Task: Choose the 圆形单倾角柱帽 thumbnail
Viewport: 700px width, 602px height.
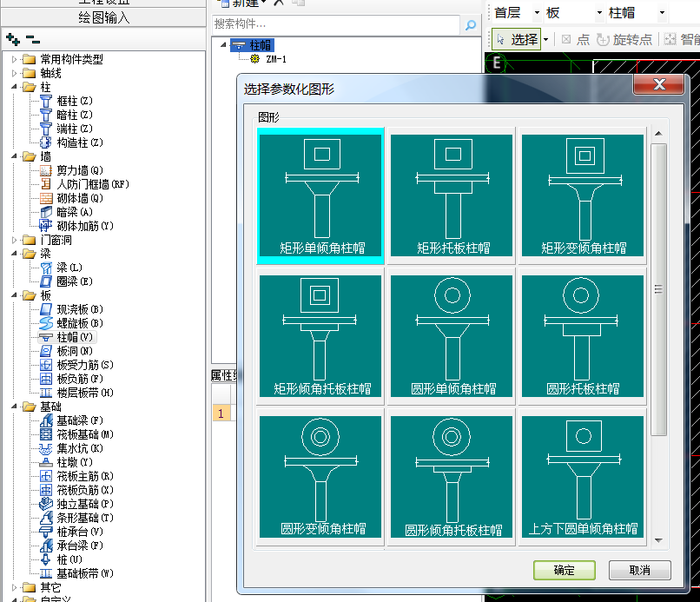Action: tap(452, 336)
